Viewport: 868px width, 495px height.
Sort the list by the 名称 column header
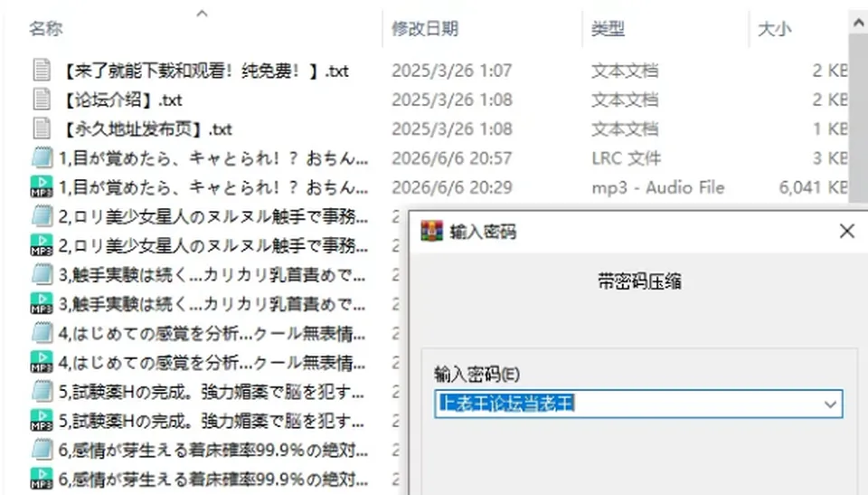[46, 28]
